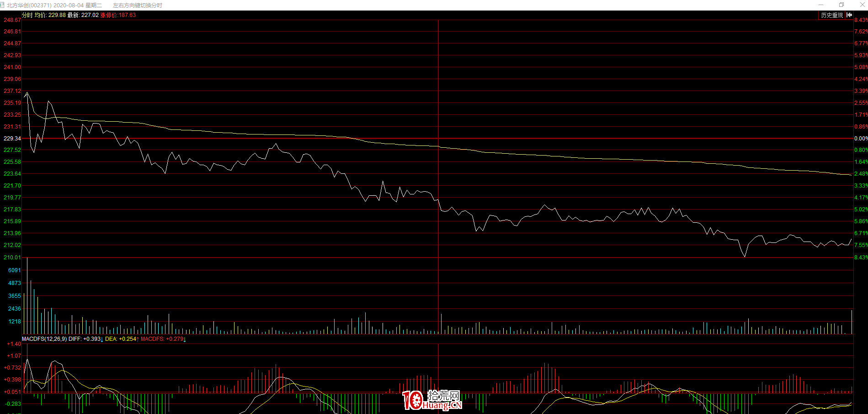Close the chart window
This screenshot has width=868, height=414.
pos(862,5)
